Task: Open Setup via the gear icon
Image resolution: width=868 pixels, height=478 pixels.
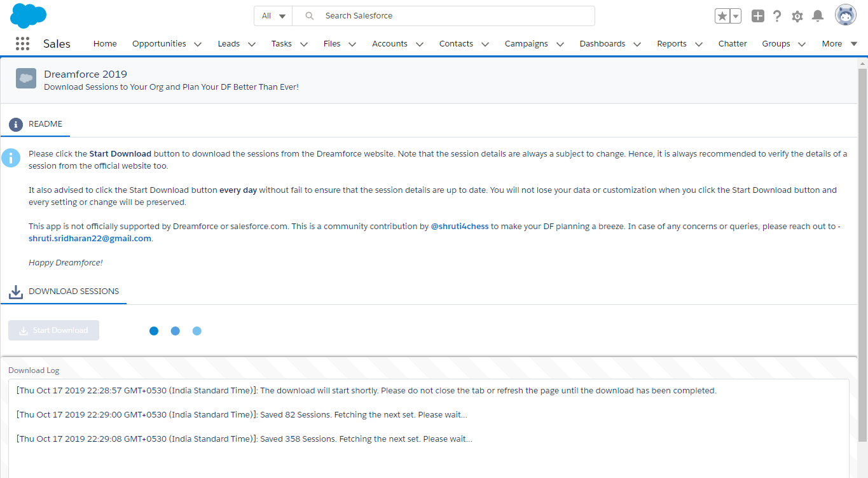Action: 797,16
